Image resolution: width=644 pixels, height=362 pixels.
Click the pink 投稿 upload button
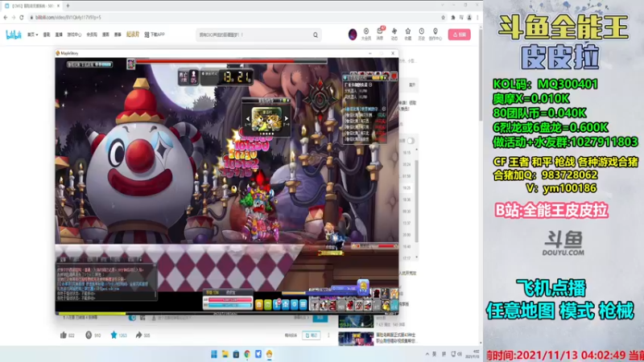pos(459,35)
